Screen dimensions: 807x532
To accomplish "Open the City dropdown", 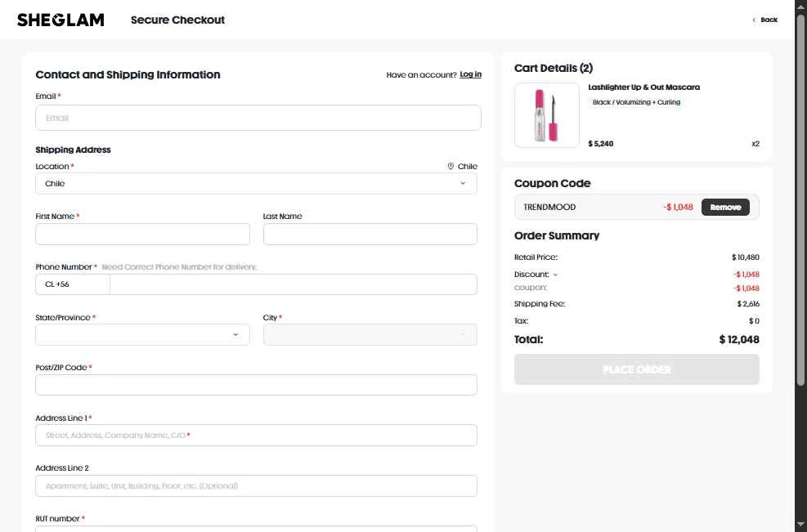I will tap(370, 334).
